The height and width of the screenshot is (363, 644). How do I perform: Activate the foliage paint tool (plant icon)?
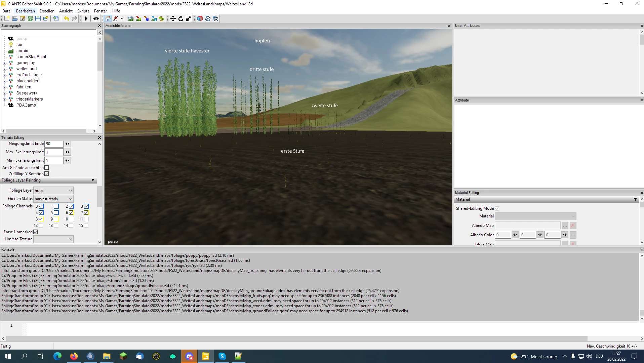(162, 19)
